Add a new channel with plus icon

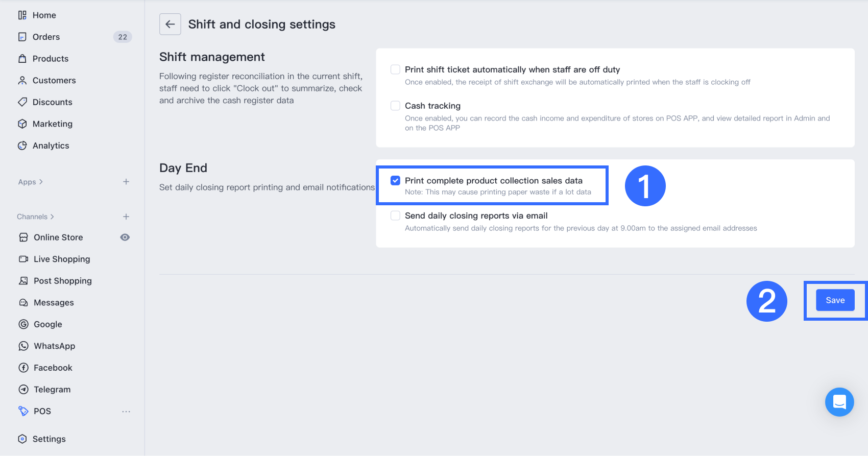[126, 217]
